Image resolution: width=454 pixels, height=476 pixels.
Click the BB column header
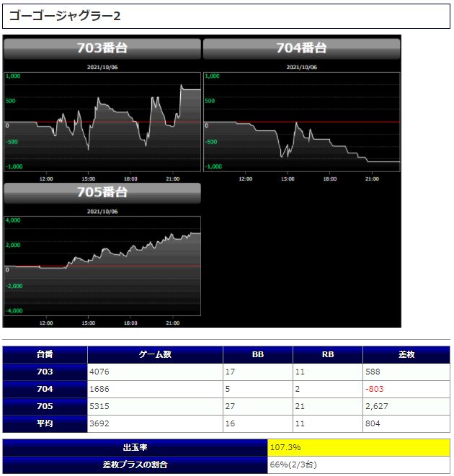coord(258,354)
